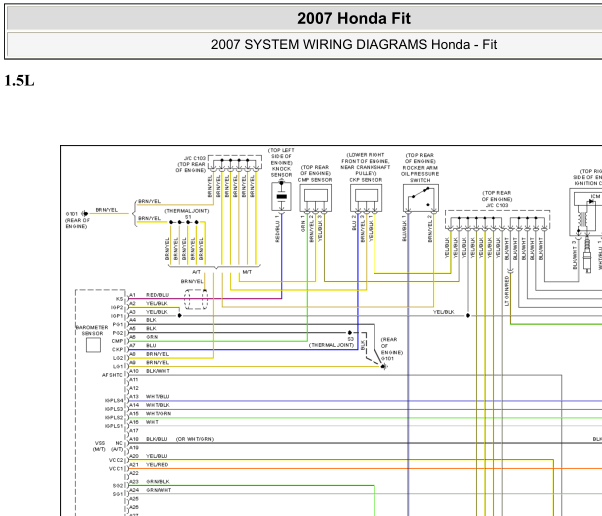Click pin A18 BLK/BLU wire label
This screenshot has width=602, height=516.
pyautogui.click(x=157, y=439)
